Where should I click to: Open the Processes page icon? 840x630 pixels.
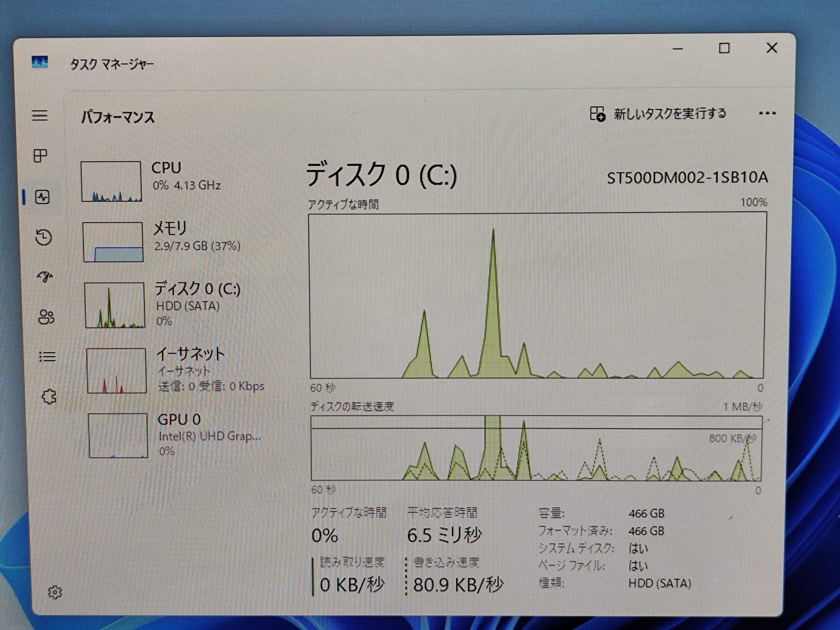(x=41, y=156)
